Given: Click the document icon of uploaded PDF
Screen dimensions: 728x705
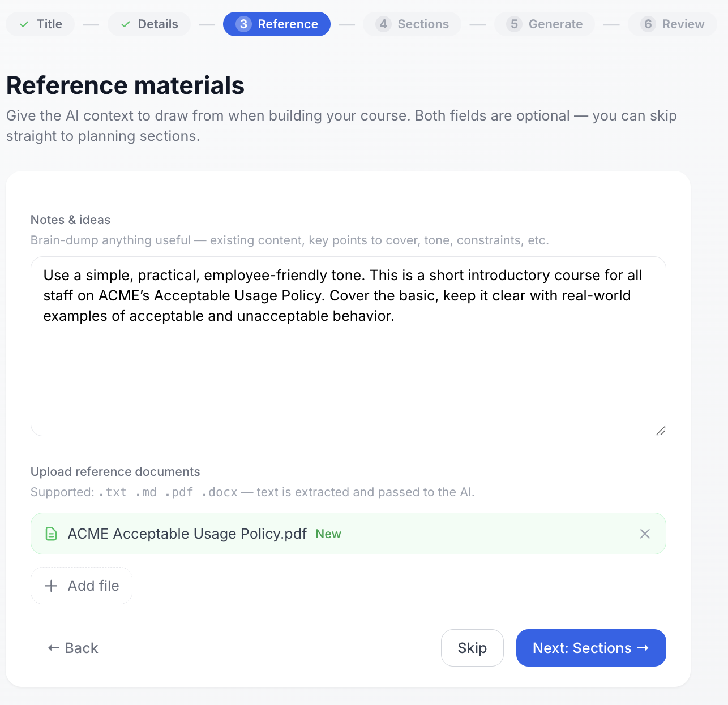Looking at the screenshot, I should [51, 534].
